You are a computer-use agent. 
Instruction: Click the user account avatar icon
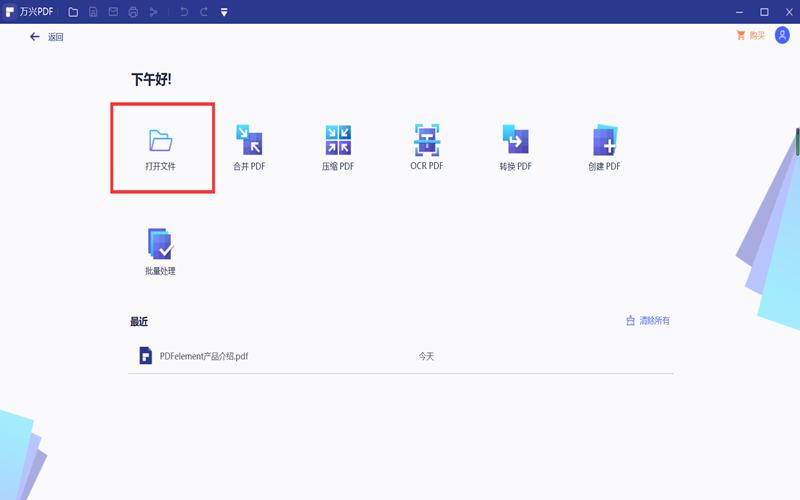[x=782, y=36]
